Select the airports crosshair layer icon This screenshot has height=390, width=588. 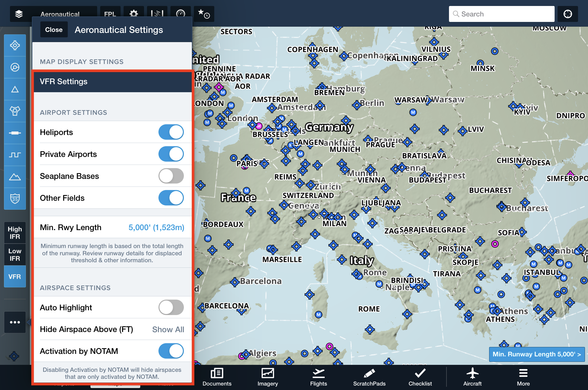pyautogui.click(x=15, y=45)
